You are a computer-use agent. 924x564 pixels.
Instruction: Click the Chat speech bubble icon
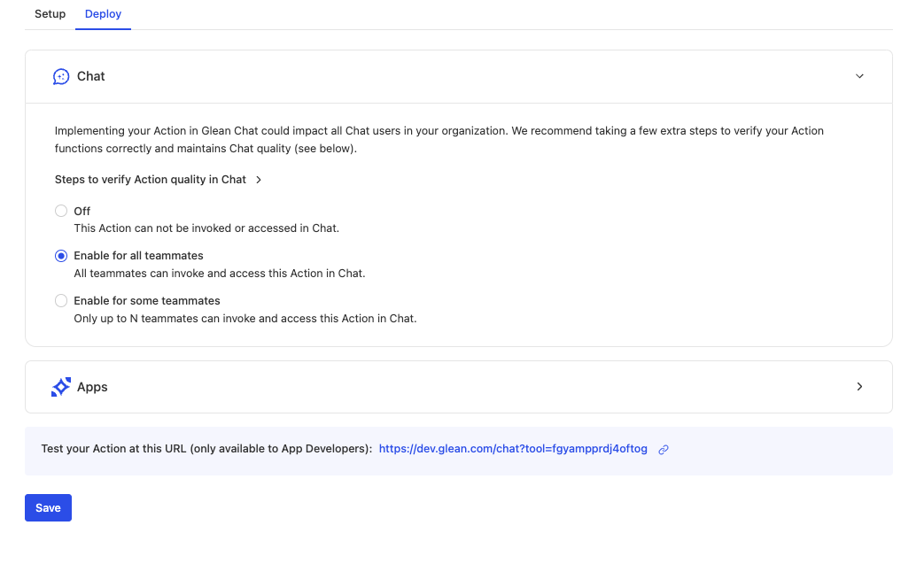pos(60,76)
